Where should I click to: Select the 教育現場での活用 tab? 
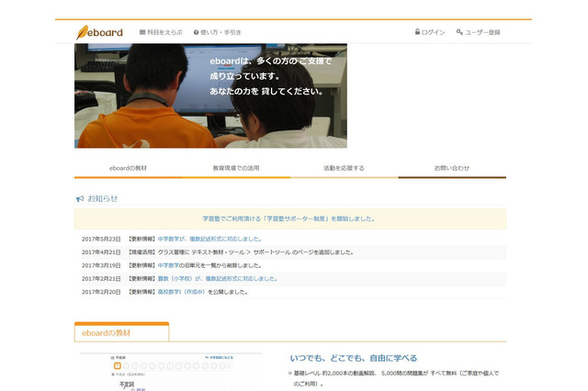[236, 168]
